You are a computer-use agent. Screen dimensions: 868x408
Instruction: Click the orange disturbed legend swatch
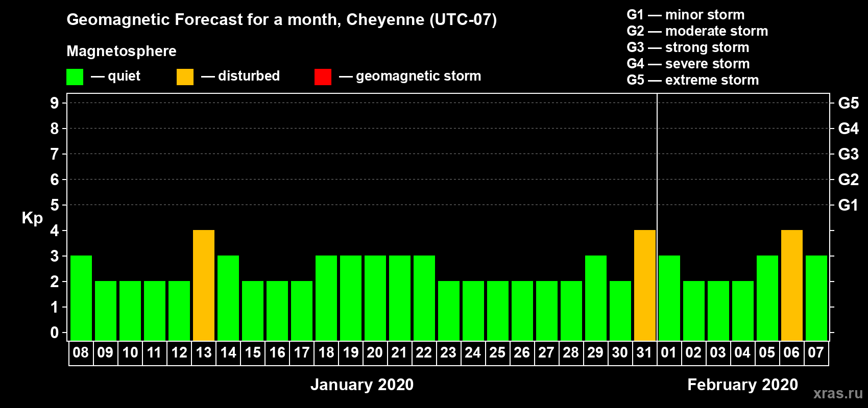tap(185, 77)
